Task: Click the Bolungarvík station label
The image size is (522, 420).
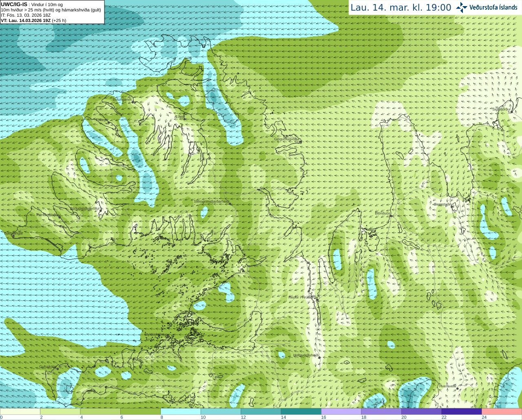Action: pyautogui.click(x=123, y=99)
